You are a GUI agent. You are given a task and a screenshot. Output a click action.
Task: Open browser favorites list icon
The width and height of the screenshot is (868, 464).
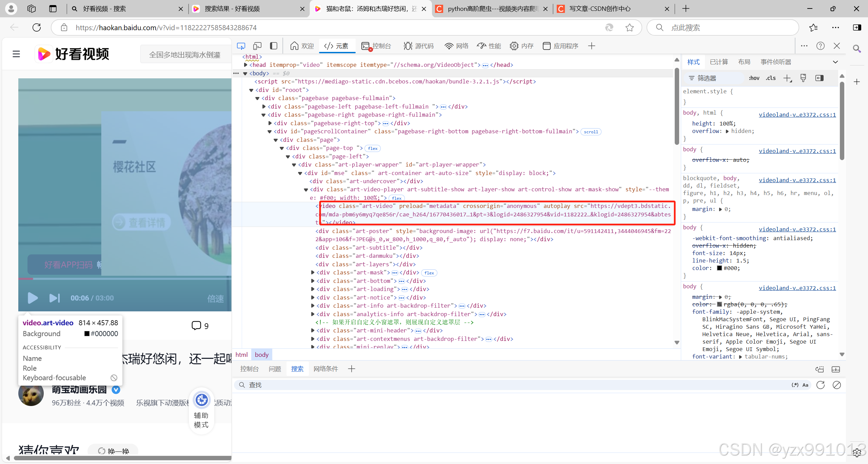click(813, 27)
